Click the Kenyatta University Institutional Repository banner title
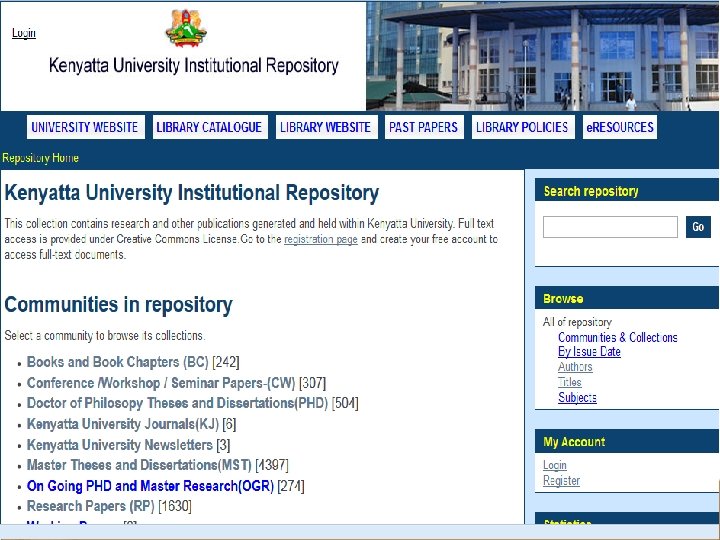The image size is (720, 540). (194, 66)
